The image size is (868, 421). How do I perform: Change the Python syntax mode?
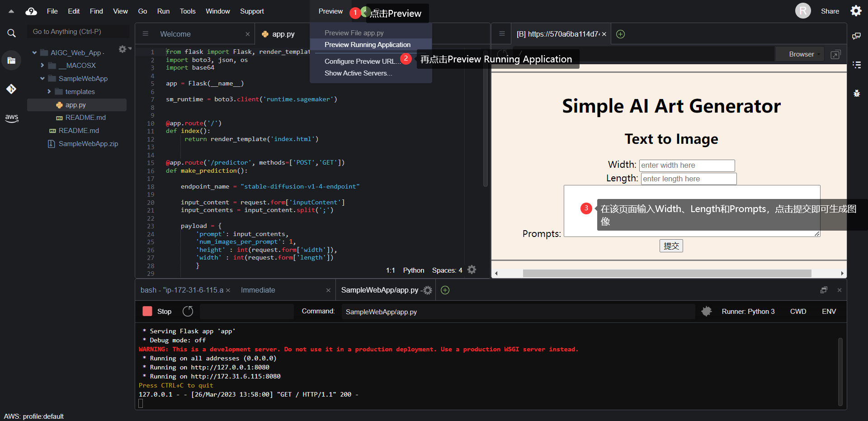point(414,270)
